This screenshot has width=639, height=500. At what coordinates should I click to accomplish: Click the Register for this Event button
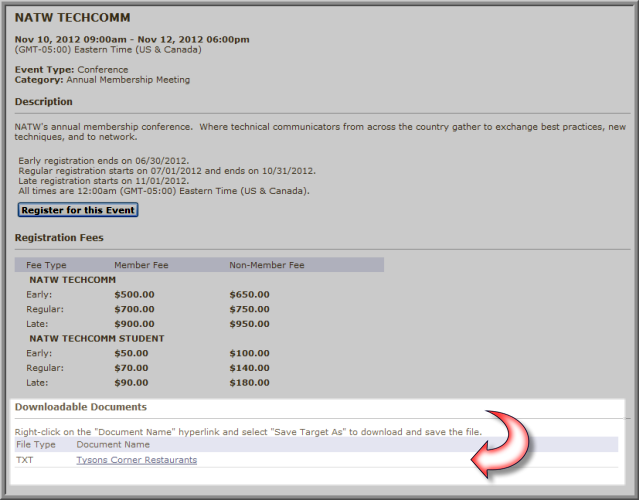[78, 210]
